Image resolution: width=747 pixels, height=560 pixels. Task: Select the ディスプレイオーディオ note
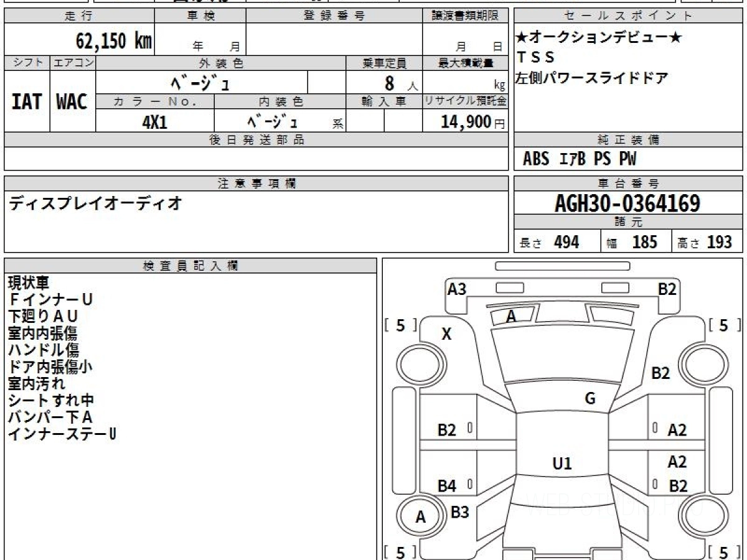click(95, 202)
